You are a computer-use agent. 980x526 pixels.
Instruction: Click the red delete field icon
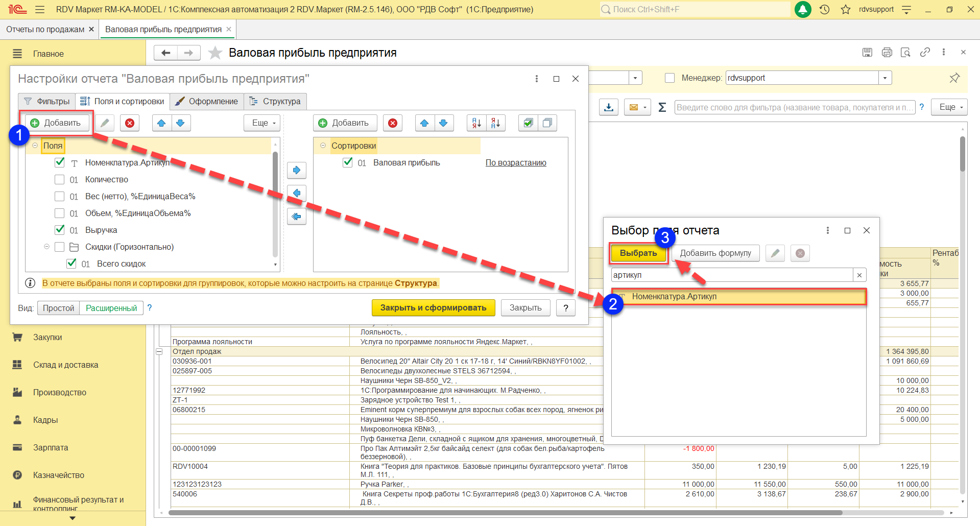click(130, 123)
